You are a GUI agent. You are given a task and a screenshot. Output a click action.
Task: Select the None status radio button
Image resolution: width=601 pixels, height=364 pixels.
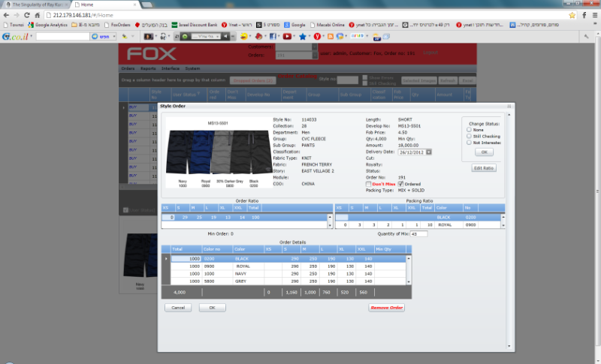point(469,130)
